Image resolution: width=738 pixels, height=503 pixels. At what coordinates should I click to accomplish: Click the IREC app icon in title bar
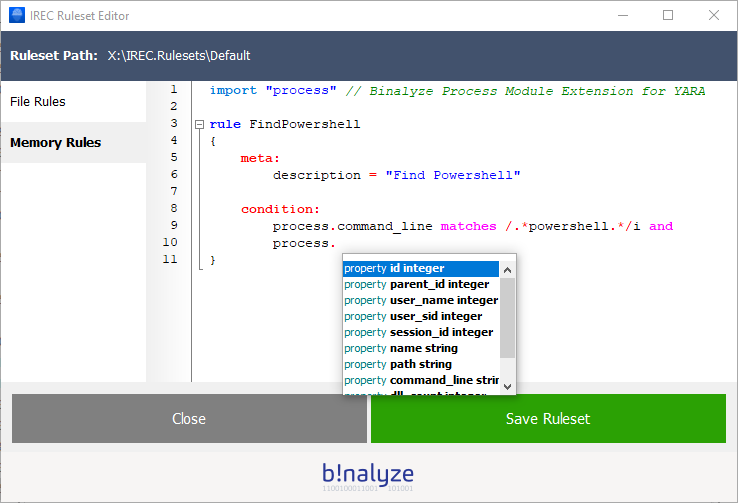click(x=17, y=16)
